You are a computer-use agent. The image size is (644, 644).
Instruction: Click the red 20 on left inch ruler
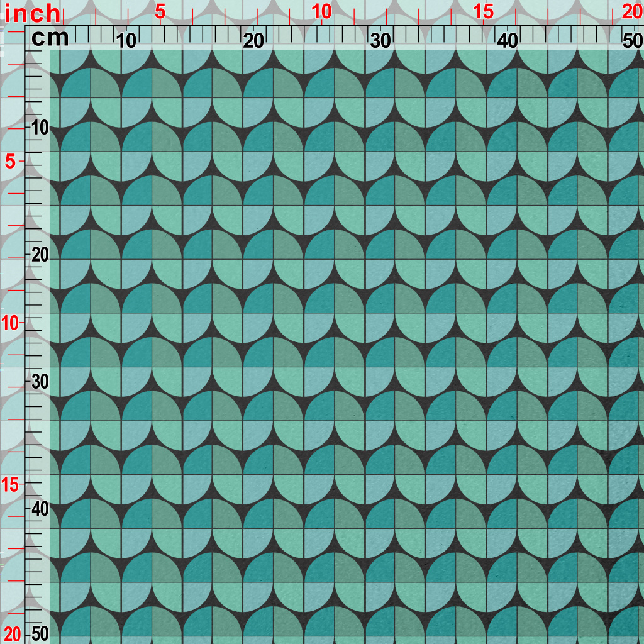pyautogui.click(x=12, y=633)
